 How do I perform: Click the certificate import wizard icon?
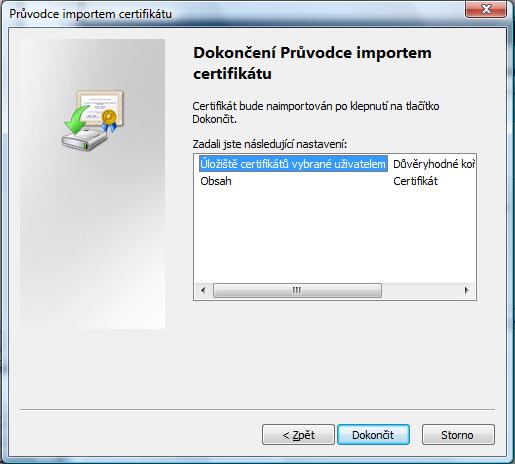tap(93, 120)
